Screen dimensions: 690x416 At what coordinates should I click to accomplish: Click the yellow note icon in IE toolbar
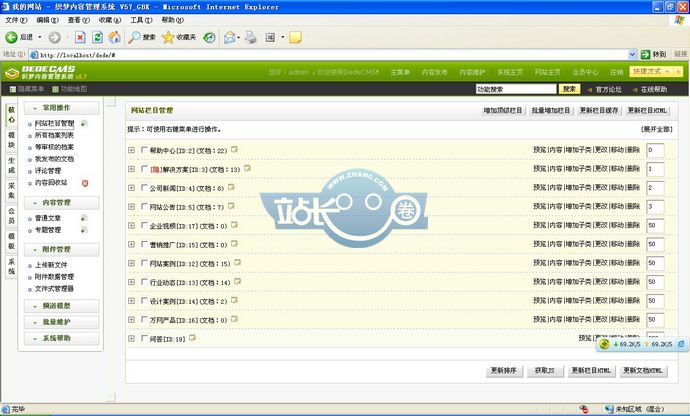coord(295,37)
